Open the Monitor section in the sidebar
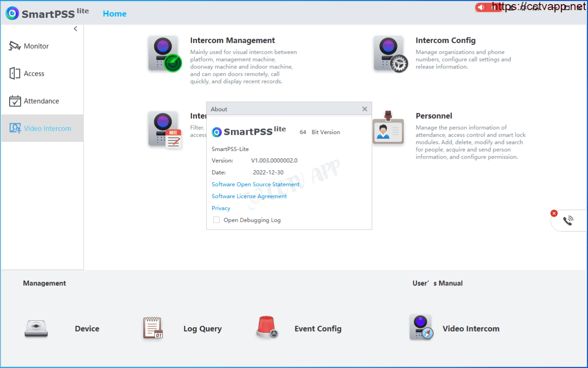Image resolution: width=588 pixels, height=368 pixels. (x=28, y=46)
